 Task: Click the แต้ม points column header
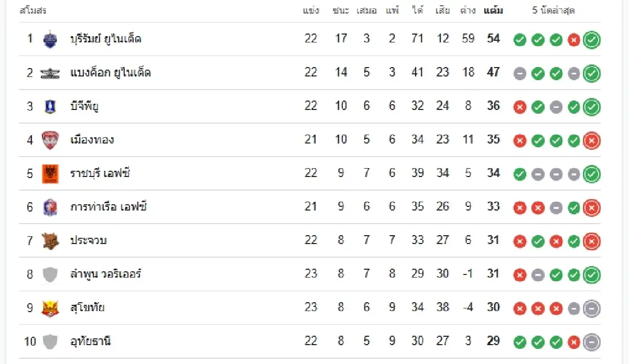click(493, 10)
